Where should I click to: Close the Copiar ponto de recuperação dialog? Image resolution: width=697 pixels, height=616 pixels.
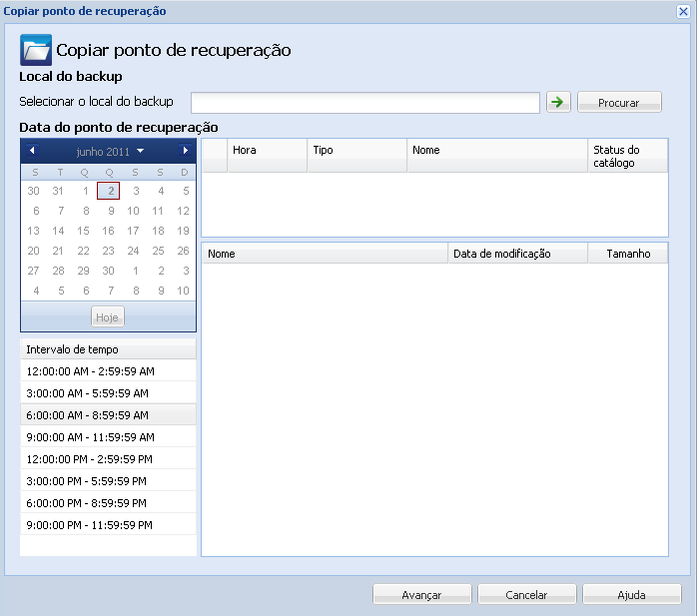(683, 11)
